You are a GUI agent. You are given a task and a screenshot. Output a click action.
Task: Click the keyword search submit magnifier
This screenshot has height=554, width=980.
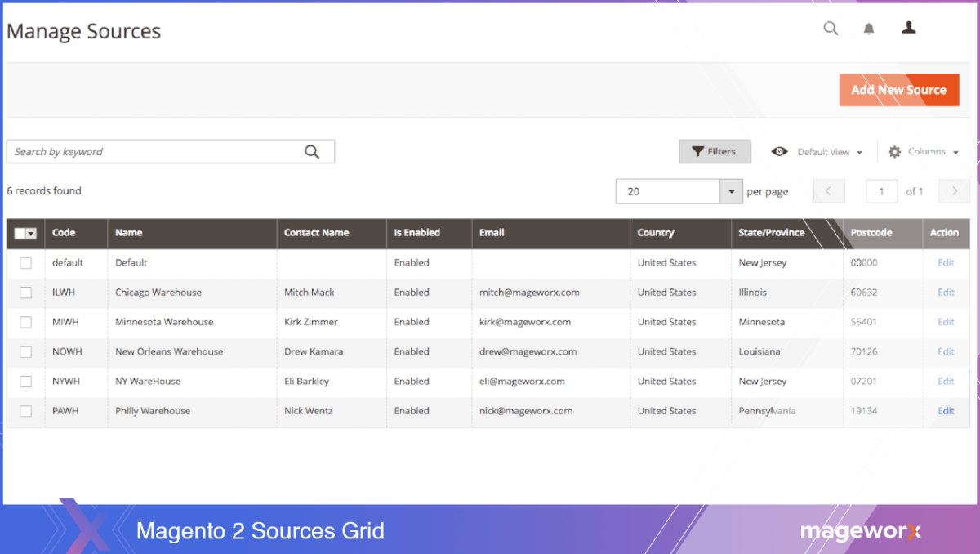[312, 152]
